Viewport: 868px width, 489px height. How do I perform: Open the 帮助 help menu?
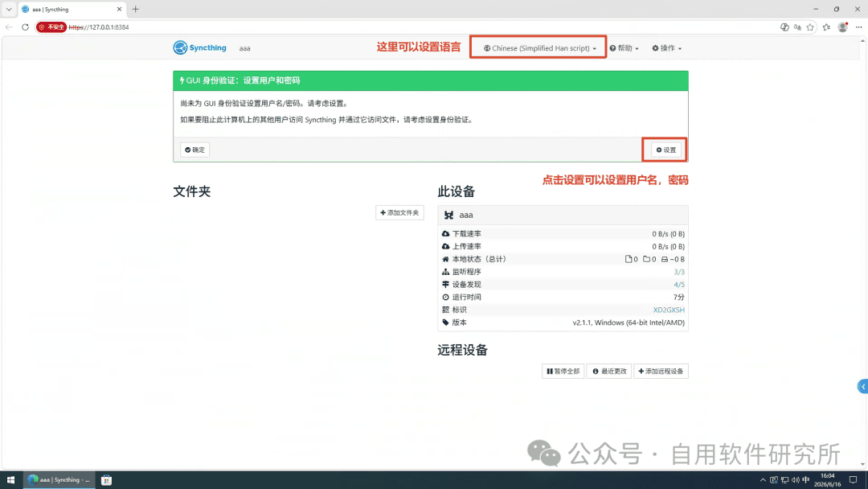624,48
